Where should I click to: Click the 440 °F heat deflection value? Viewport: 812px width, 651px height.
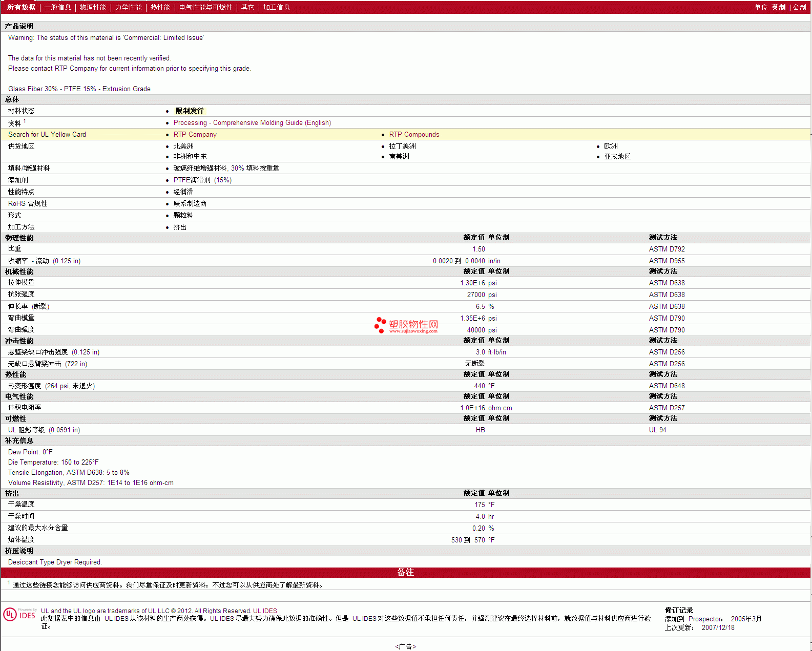484,386
